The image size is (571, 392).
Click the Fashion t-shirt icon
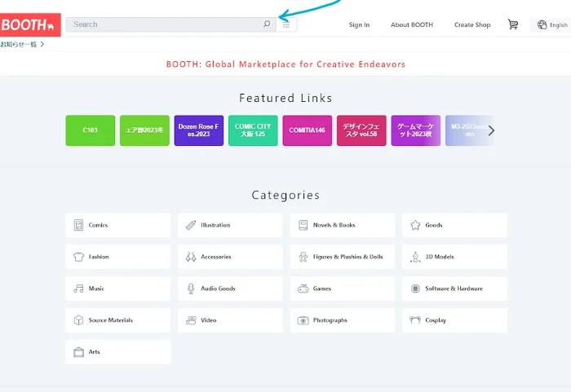tap(78, 257)
